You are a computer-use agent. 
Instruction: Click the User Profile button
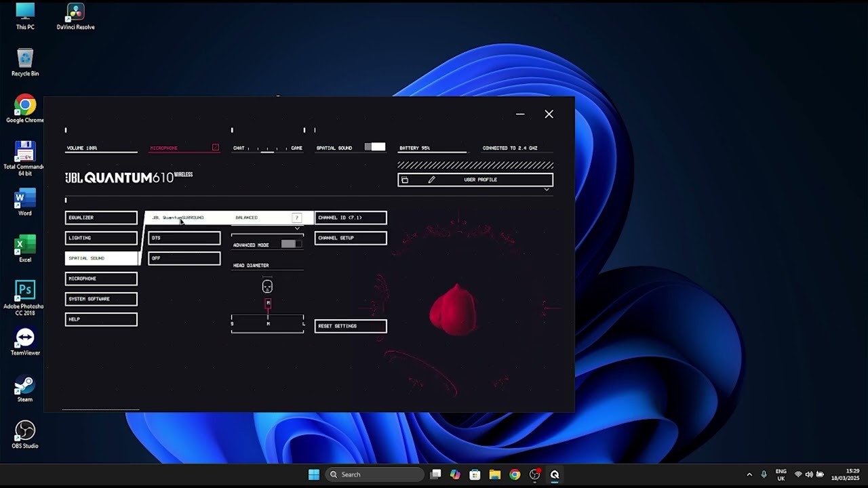tap(475, 180)
